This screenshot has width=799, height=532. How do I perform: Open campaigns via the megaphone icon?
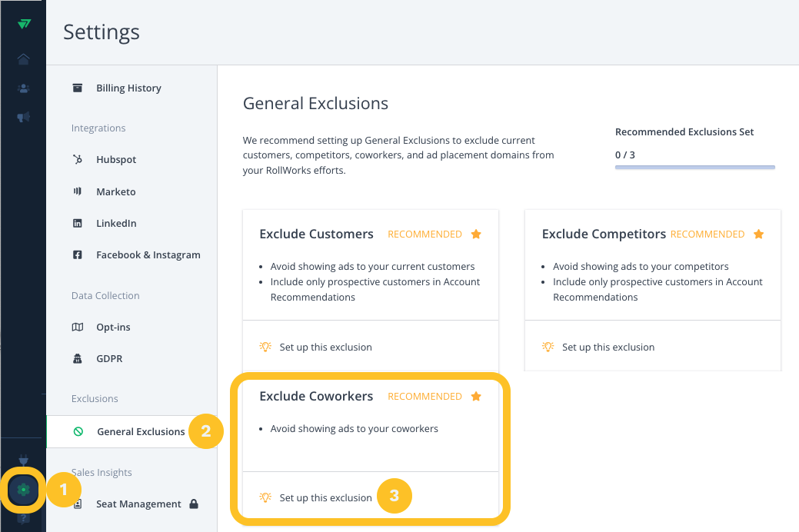(x=23, y=117)
